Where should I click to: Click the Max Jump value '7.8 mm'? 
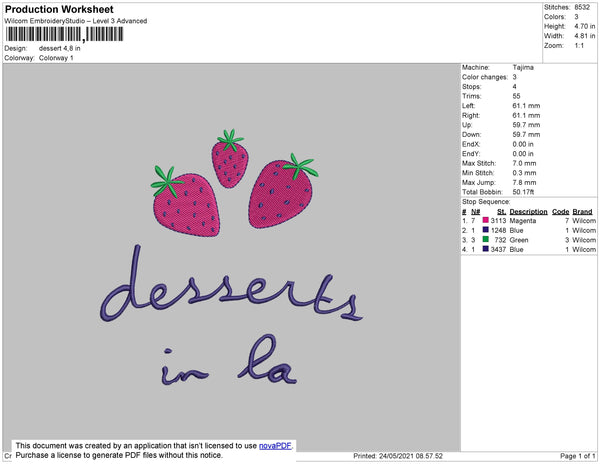click(524, 182)
